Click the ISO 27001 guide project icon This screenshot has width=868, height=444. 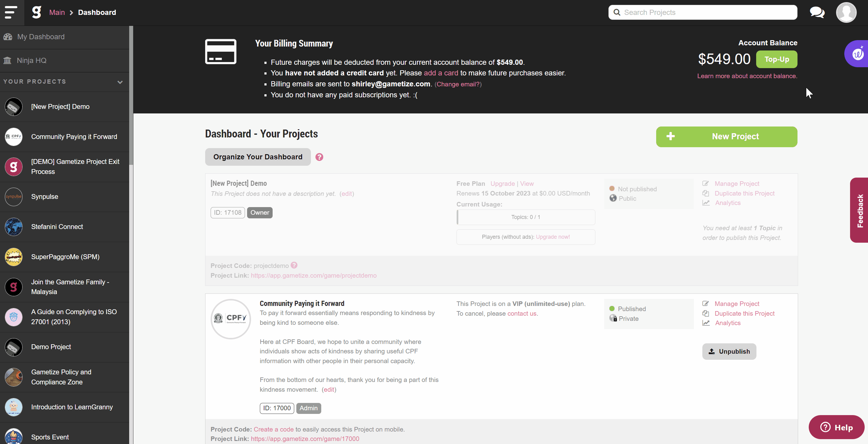point(13,317)
